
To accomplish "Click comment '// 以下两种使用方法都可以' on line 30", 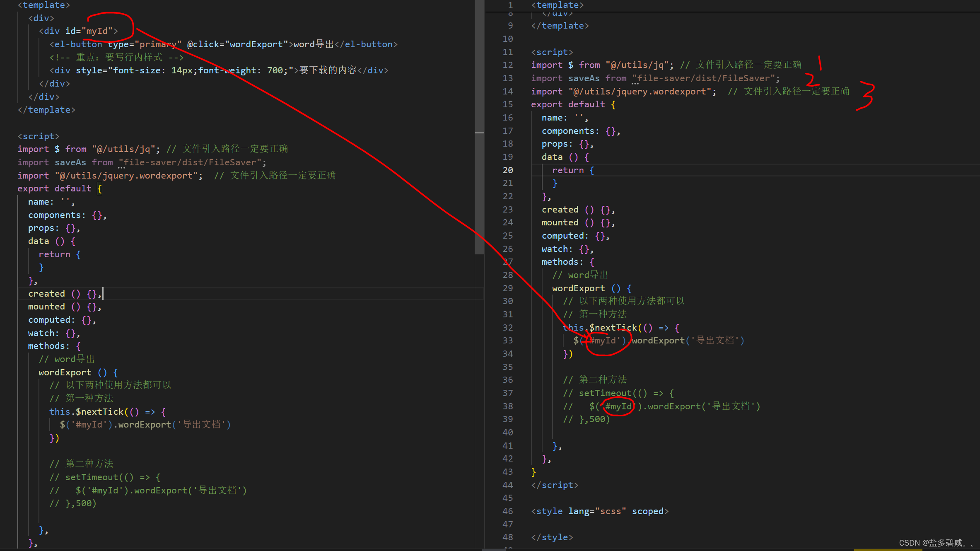I will click(x=624, y=301).
